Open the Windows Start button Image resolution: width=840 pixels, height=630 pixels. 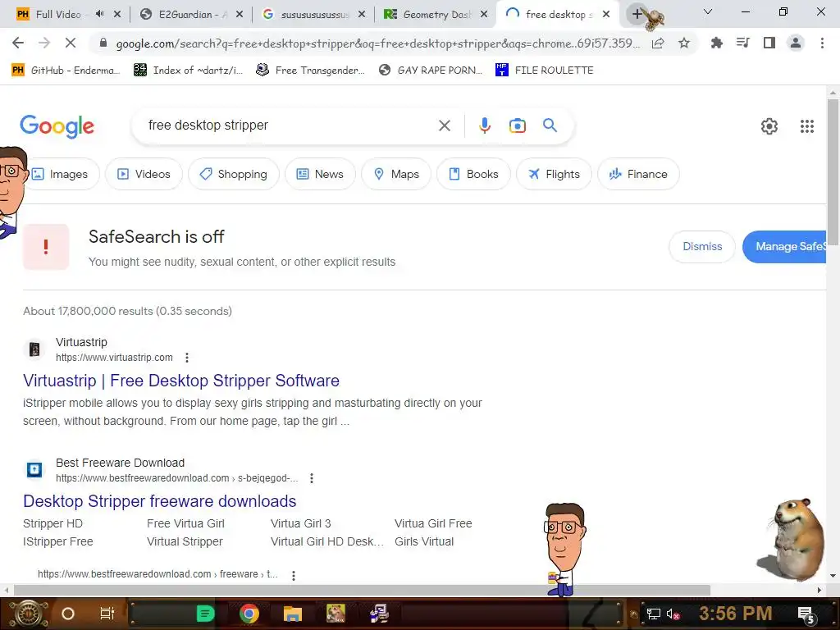tap(29, 614)
